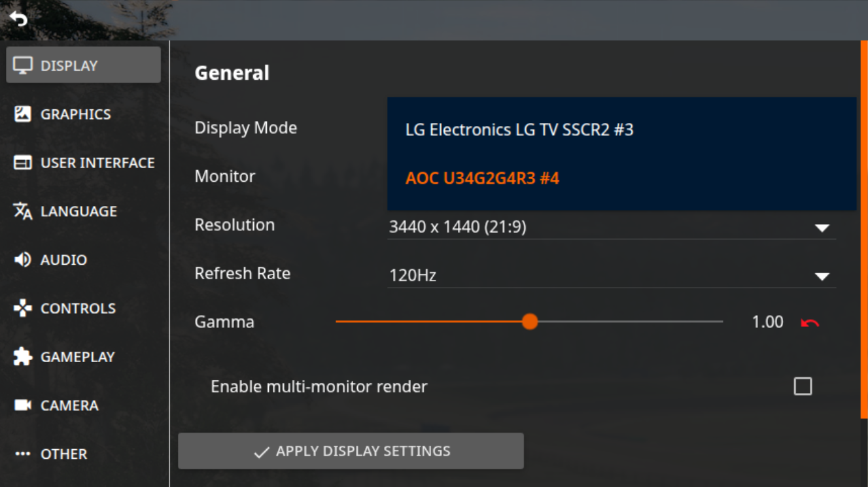Viewport: 868px width, 487px height.
Task: Reset Gamma with the red undo arrow
Action: pyautogui.click(x=810, y=322)
